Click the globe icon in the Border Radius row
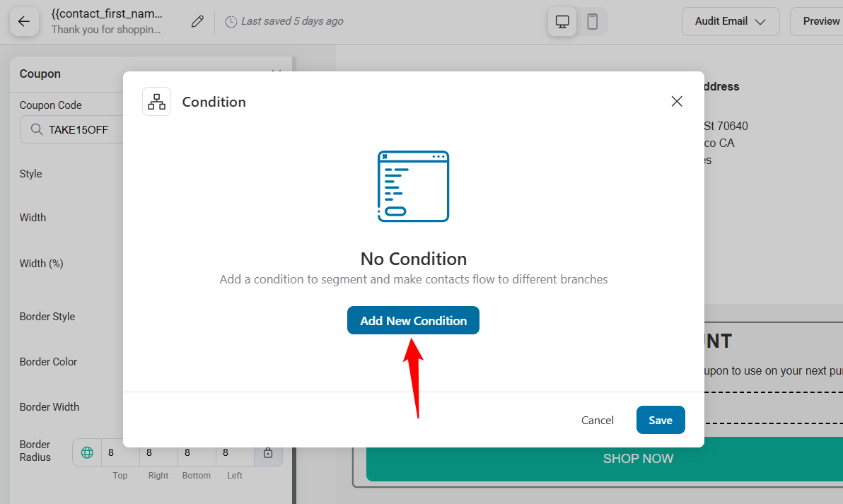The height and width of the screenshot is (504, 843). coord(86,452)
